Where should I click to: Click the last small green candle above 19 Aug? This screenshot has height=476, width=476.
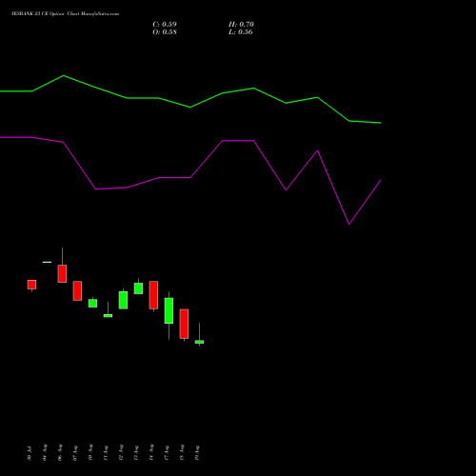tap(199, 342)
